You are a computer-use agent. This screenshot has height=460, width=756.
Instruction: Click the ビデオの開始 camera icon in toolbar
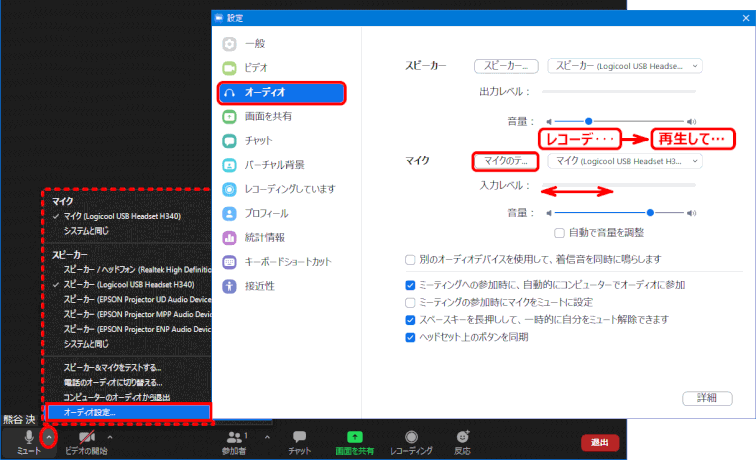[x=87, y=437]
